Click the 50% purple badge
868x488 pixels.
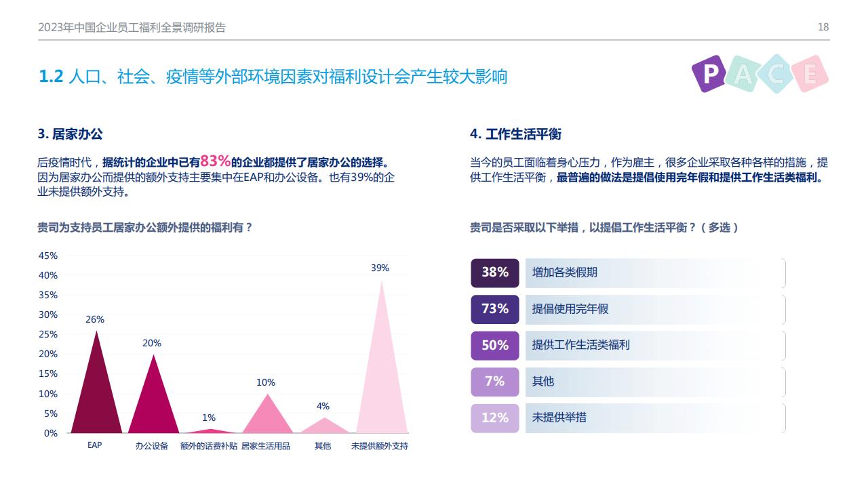coord(495,345)
